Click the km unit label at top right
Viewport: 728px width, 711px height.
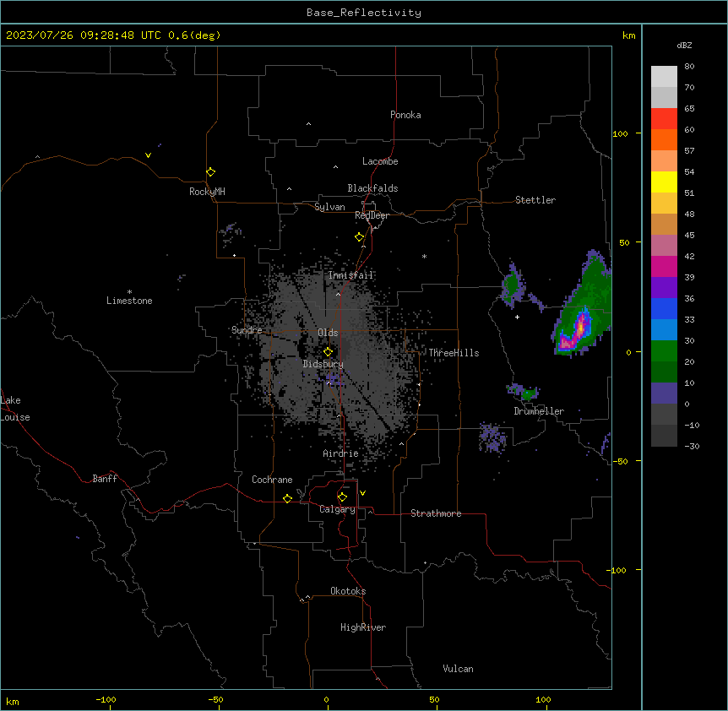[x=629, y=35]
